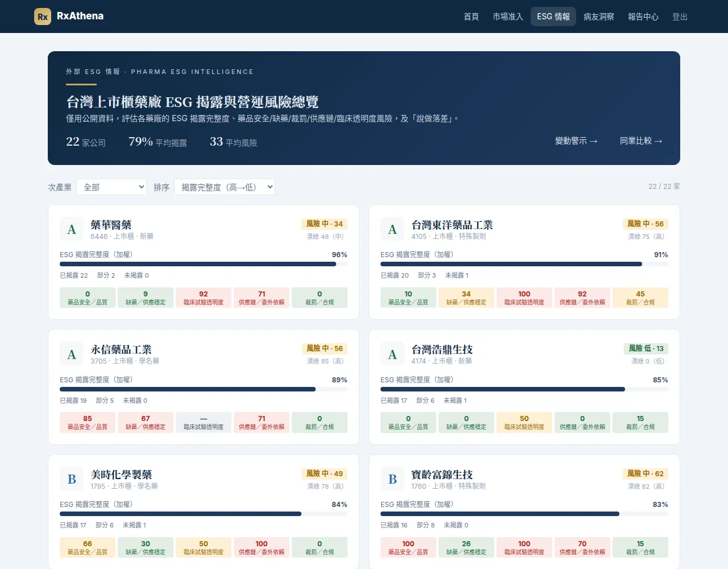
Task: Click 寶齡富錦生技 藥品安全/品質 100 tile
Action: (408, 547)
